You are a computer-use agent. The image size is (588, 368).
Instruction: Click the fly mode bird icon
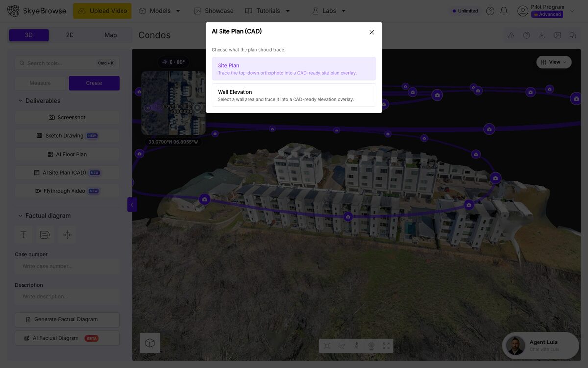pos(342,346)
